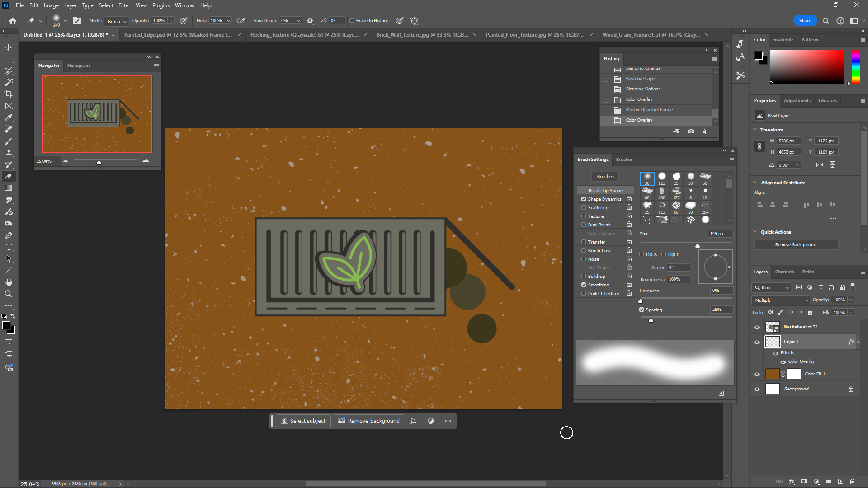The height and width of the screenshot is (488, 868).
Task: Open the history snapshot camera icon
Action: coord(691,131)
